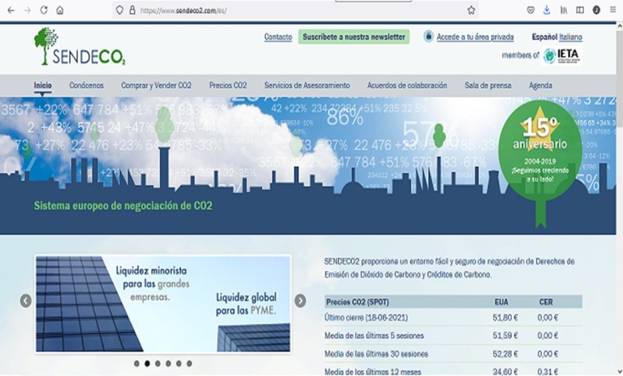
Task: Show the previous carousel slide with left arrow
Action: (25, 301)
